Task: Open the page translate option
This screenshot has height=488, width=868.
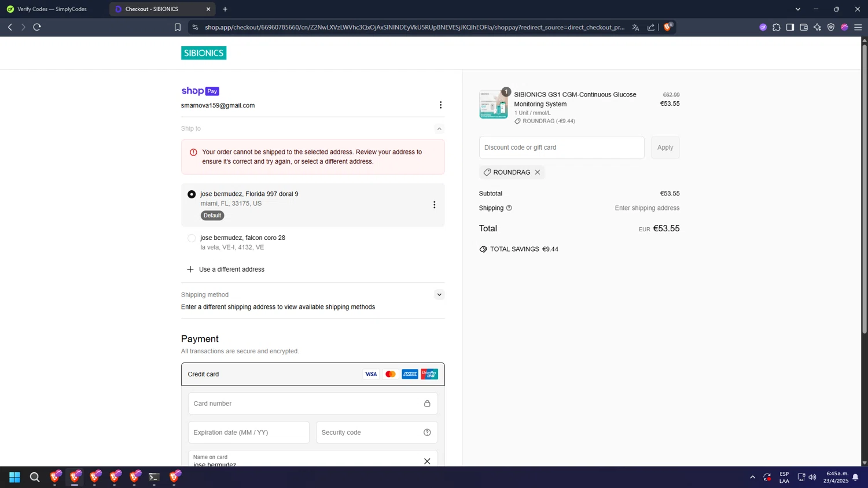Action: [635, 27]
